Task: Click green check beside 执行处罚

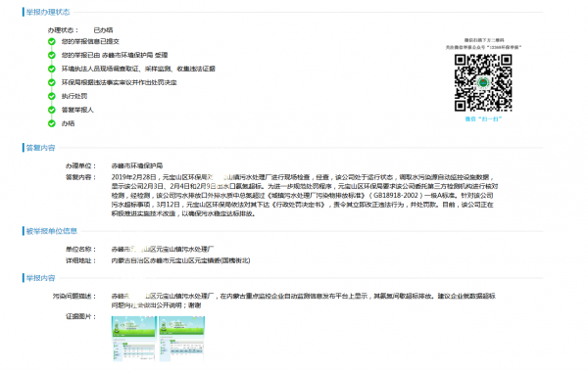Action: (52, 96)
